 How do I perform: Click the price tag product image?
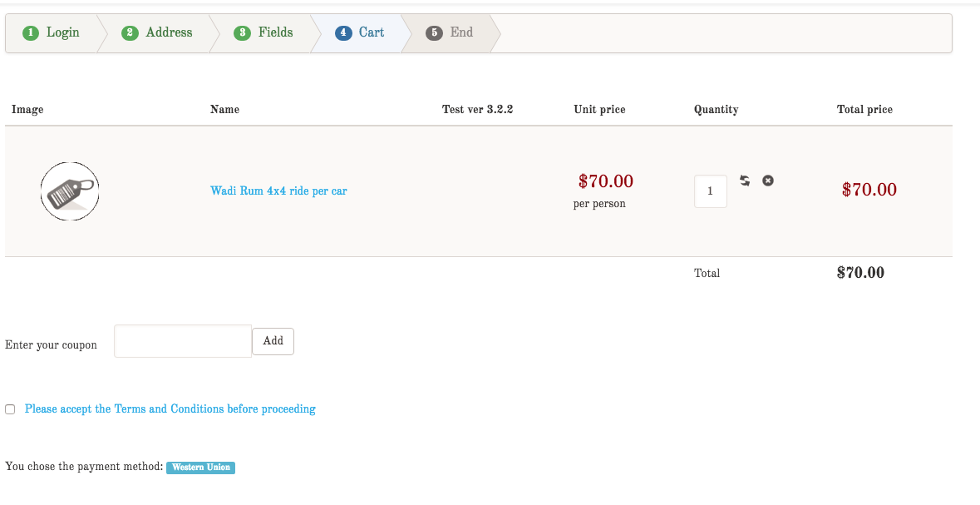(70, 191)
